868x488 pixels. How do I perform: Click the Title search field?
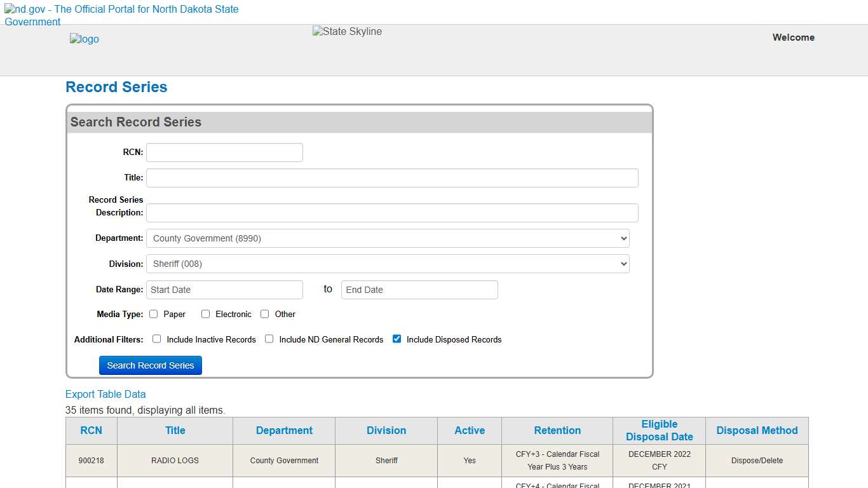391,177
